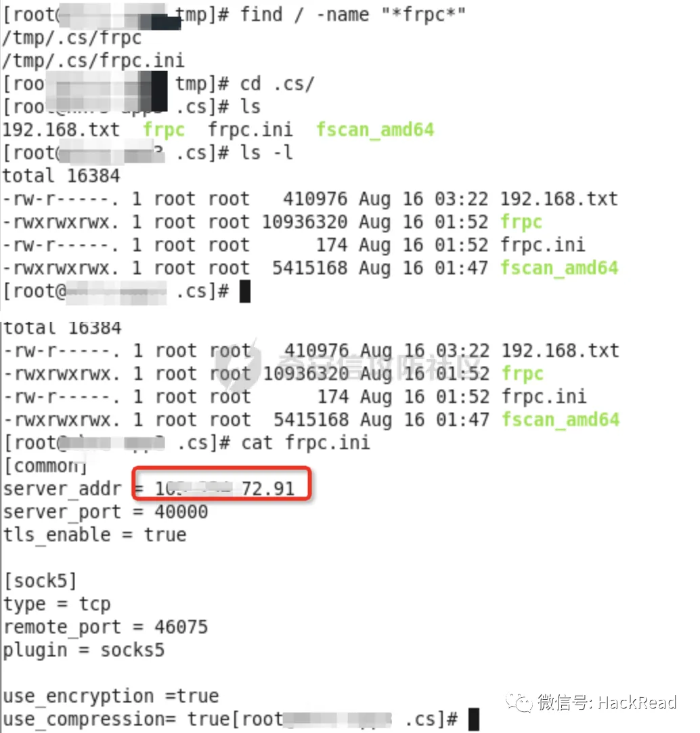Click the 192.168.txt entry in first ls -l listing
This screenshot has height=733, width=700.
559,199
